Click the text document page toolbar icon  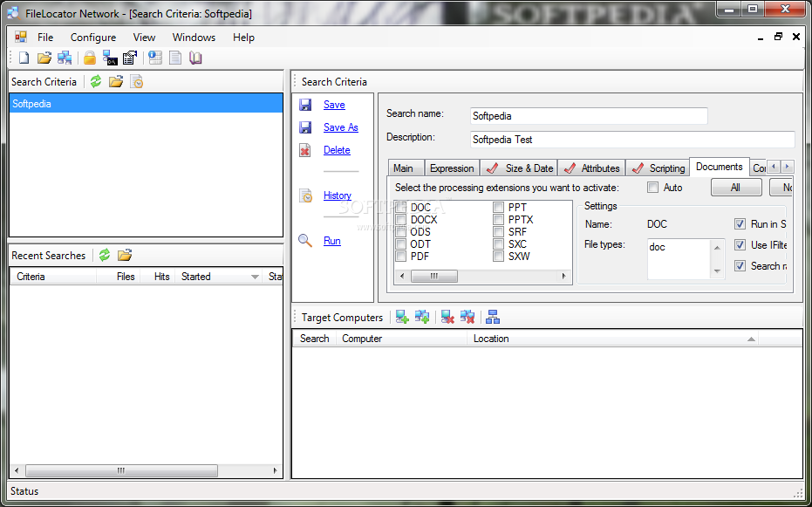coord(175,58)
